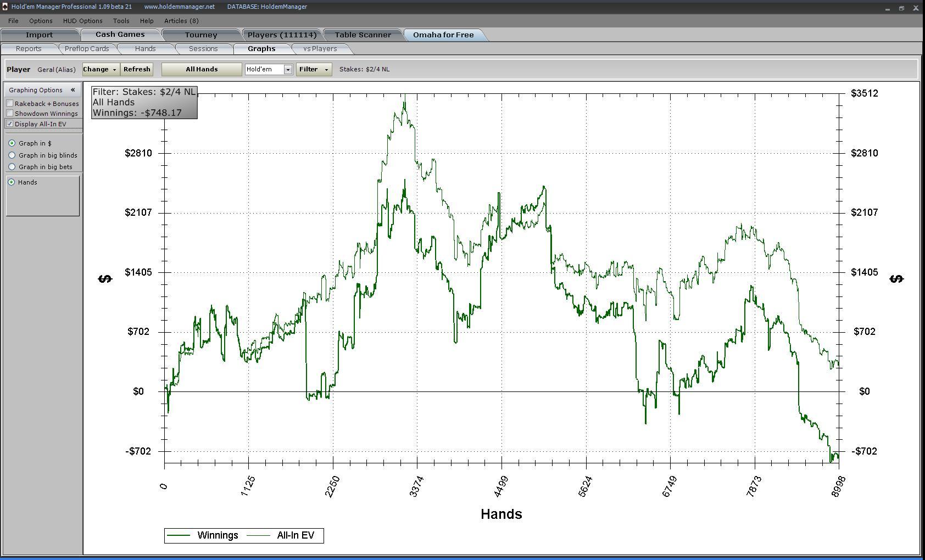The image size is (925, 560).
Task: Select Graph in big bets option
Action: (12, 167)
